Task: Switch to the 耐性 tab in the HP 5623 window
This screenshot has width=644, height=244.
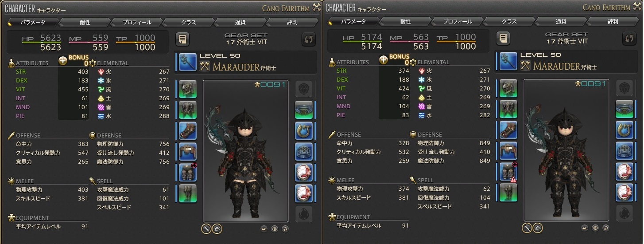Action: (x=84, y=22)
